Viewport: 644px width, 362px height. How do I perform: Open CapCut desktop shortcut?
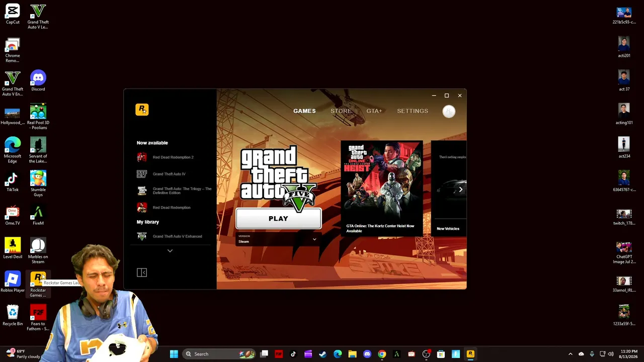coord(13,14)
